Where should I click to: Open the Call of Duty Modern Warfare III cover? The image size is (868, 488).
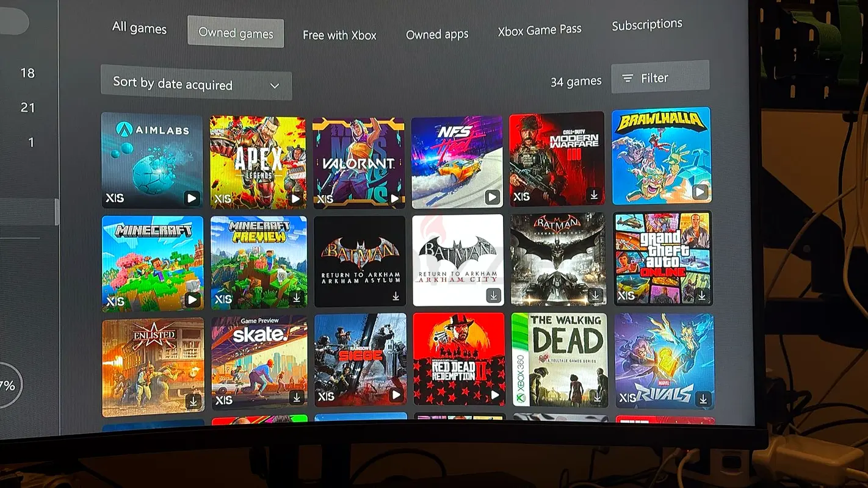pos(557,159)
